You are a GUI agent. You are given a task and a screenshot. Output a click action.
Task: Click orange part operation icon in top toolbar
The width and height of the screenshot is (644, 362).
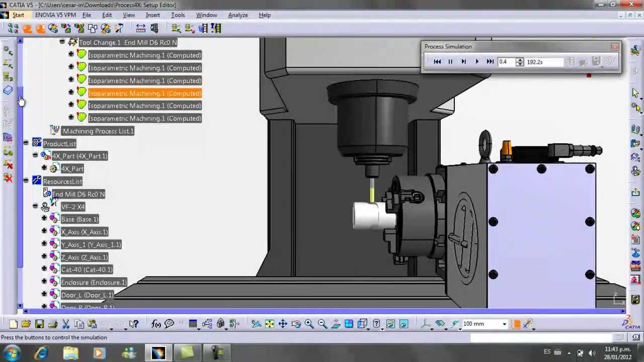[27, 29]
